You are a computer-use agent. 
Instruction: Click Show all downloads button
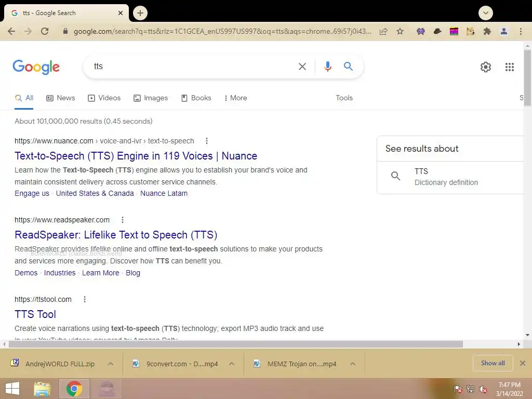(493, 363)
